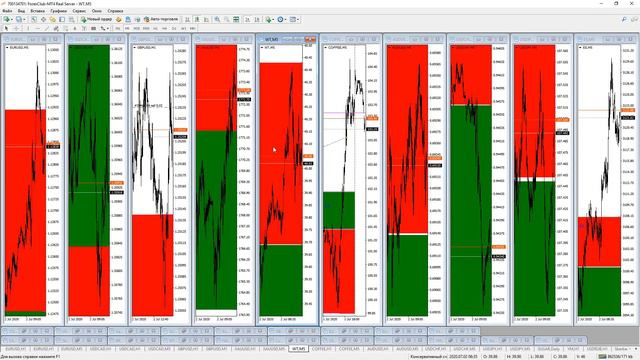640x360 pixels.
Task: Open the Вид menu
Action: 21,11
